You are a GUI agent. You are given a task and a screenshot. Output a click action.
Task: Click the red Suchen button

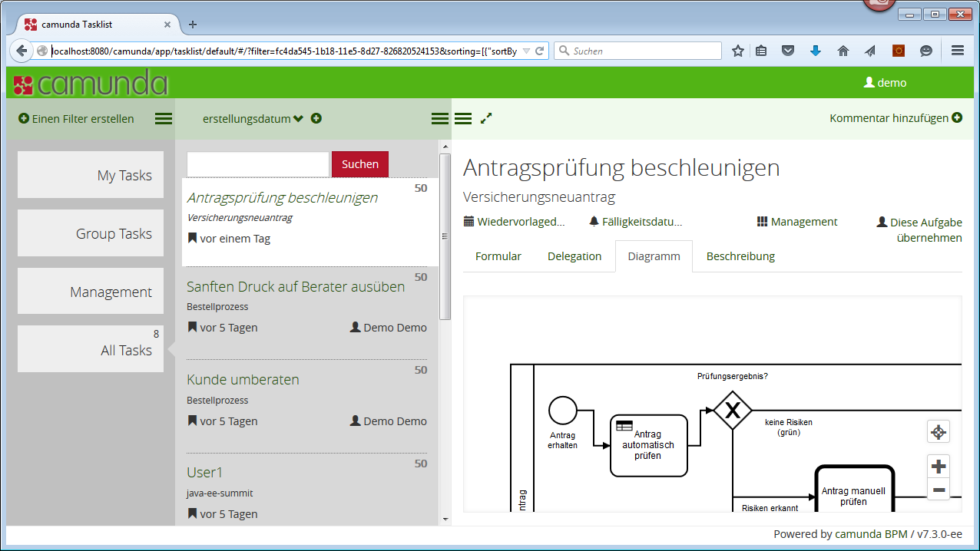tap(360, 164)
